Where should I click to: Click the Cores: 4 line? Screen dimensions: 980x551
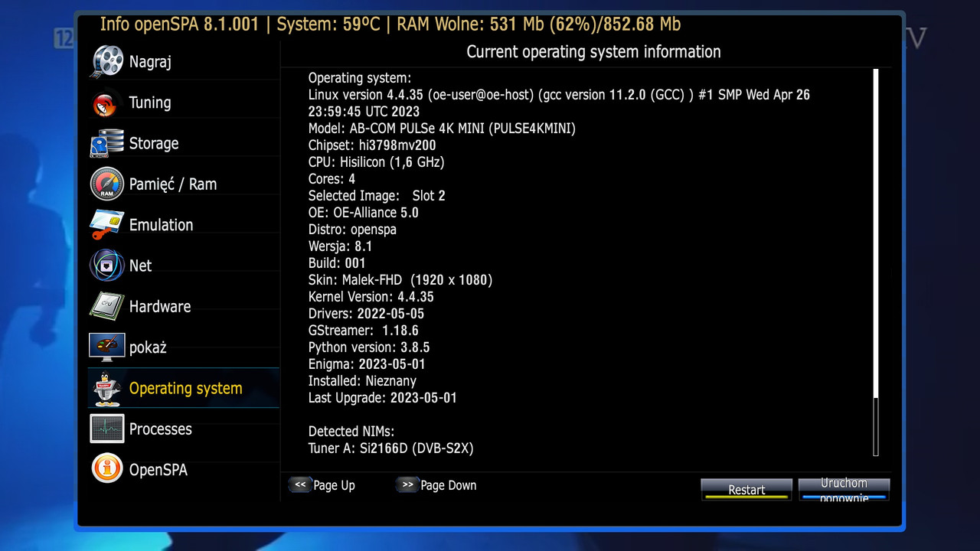coord(332,179)
